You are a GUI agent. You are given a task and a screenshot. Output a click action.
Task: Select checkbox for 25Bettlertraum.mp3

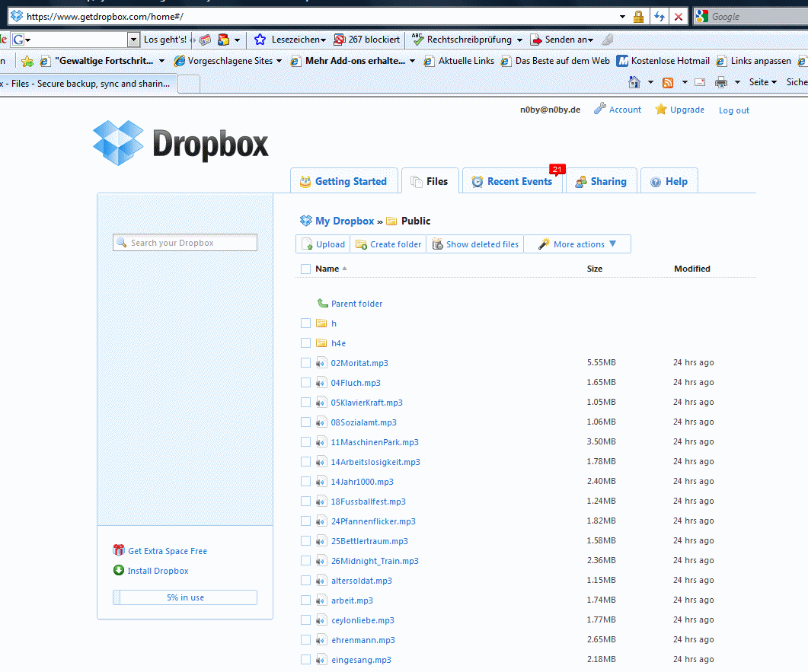(305, 540)
